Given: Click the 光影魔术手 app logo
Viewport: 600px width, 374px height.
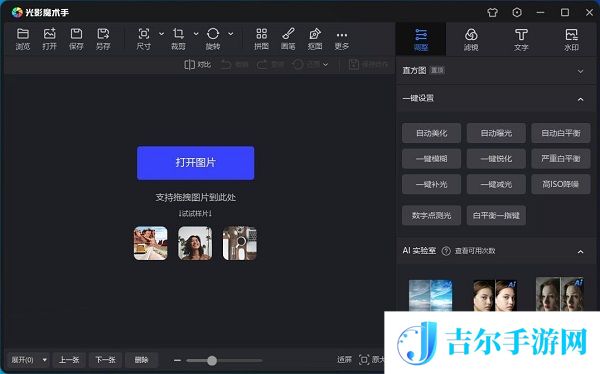Looking at the screenshot, I should click(x=17, y=13).
